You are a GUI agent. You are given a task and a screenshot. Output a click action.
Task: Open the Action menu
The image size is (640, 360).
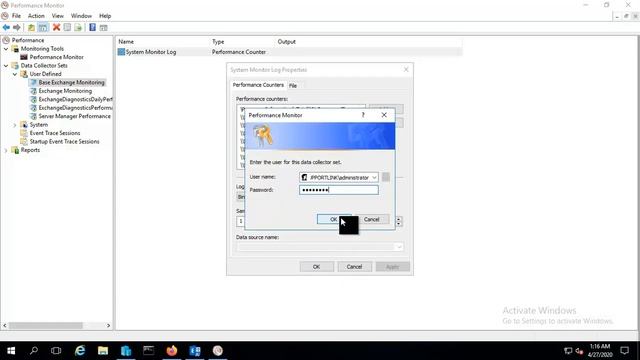tap(36, 16)
